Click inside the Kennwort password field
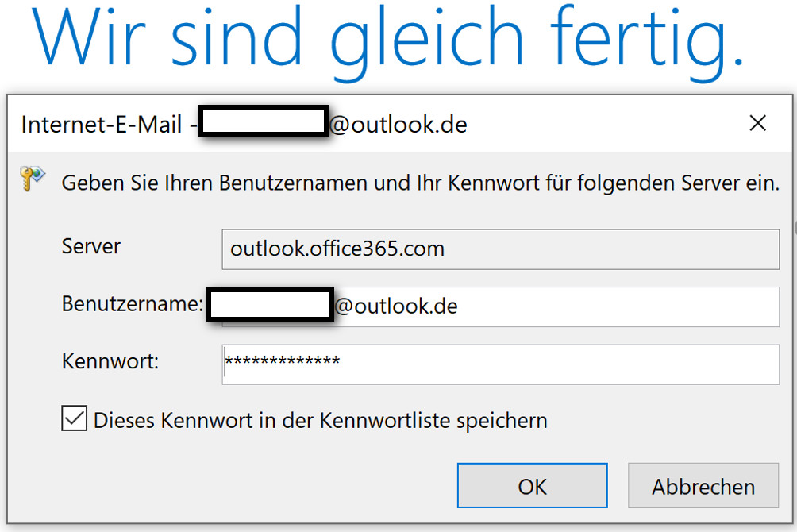Screen dimensions: 797x532 click(x=500, y=364)
